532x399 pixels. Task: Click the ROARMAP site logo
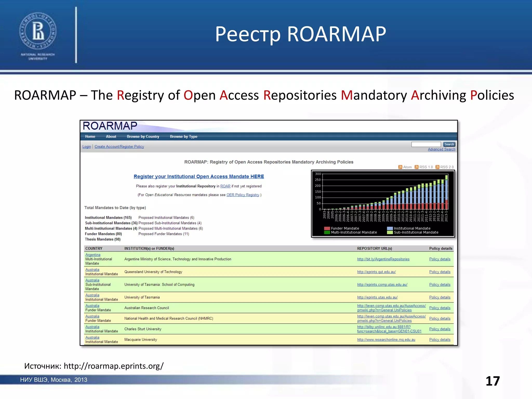click(x=110, y=126)
